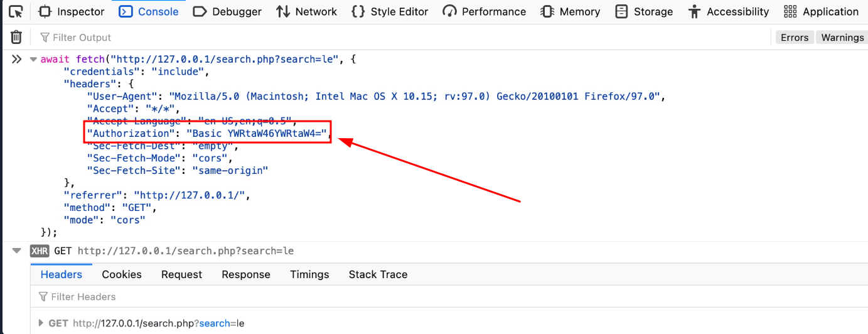This screenshot has width=868, height=334.
Task: Switch to the Cookies tab
Action: pyautogui.click(x=122, y=274)
